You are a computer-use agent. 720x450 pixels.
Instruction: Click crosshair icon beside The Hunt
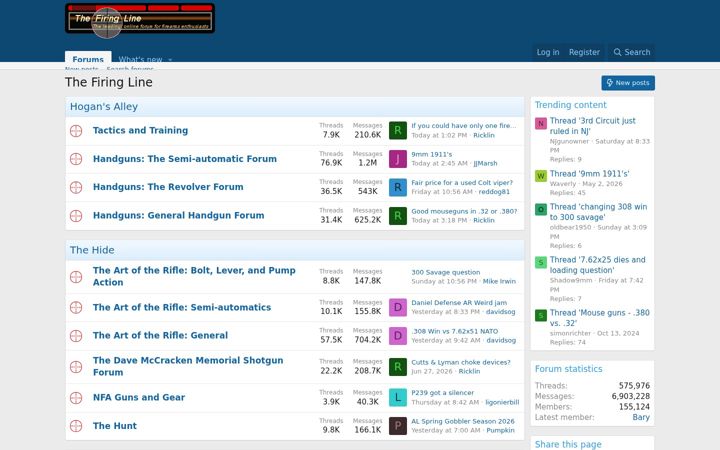pyautogui.click(x=76, y=426)
